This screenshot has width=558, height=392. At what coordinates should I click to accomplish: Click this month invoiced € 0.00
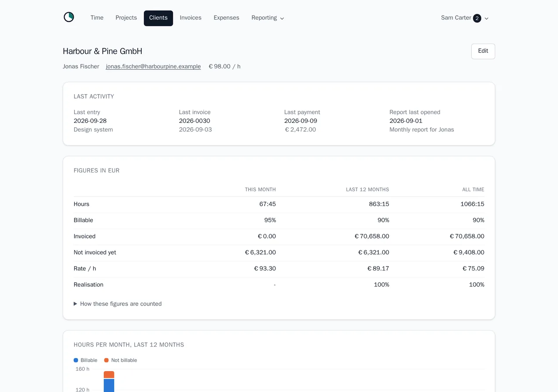pyautogui.click(x=266, y=237)
